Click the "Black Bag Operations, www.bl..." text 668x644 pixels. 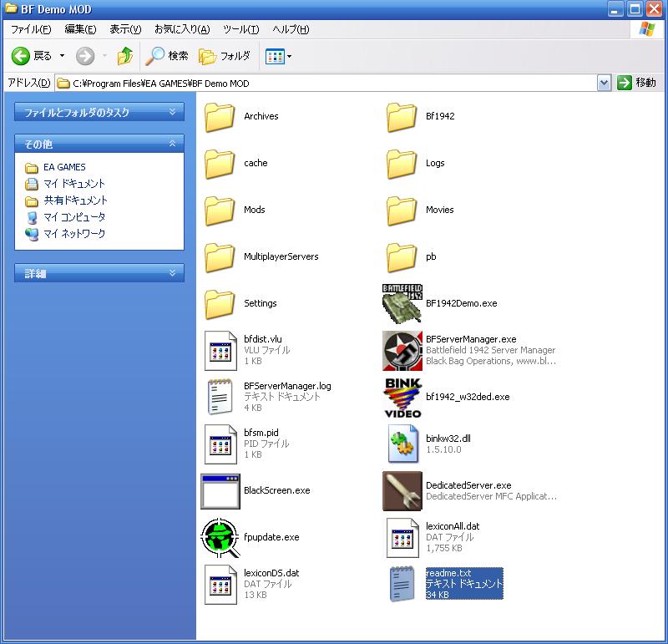(491, 361)
